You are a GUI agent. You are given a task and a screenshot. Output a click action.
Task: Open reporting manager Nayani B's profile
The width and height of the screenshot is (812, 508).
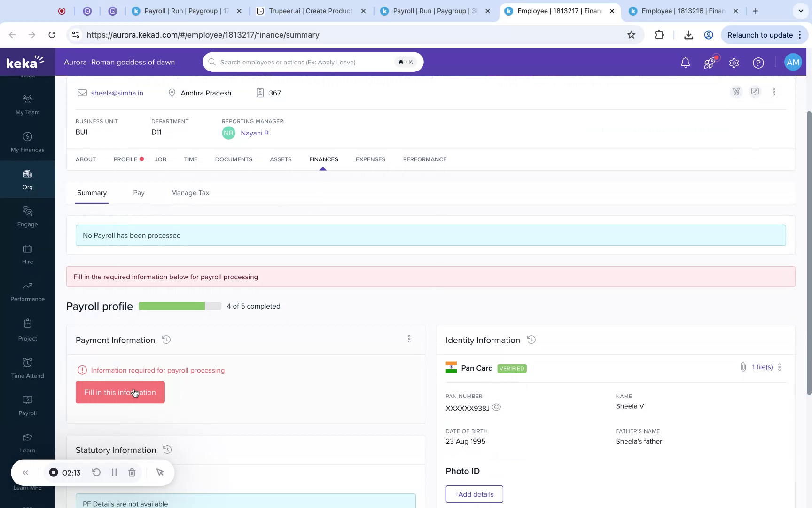(255, 133)
